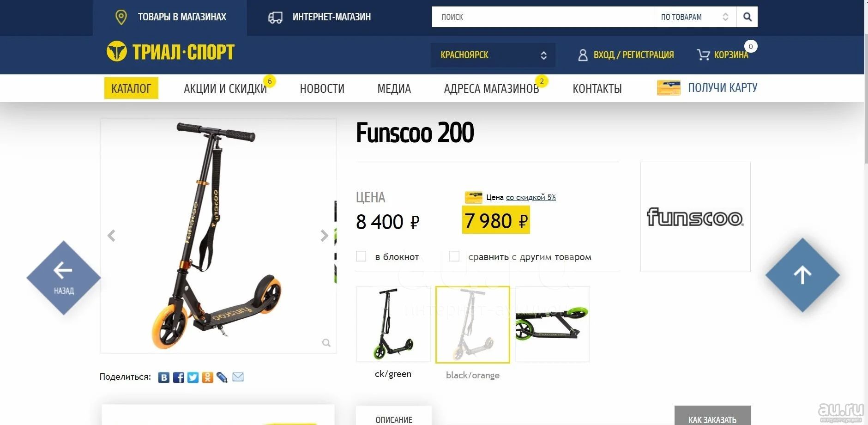Image resolution: width=868 pixels, height=425 pixels.
Task: Share via Twitter icon
Action: (x=193, y=377)
